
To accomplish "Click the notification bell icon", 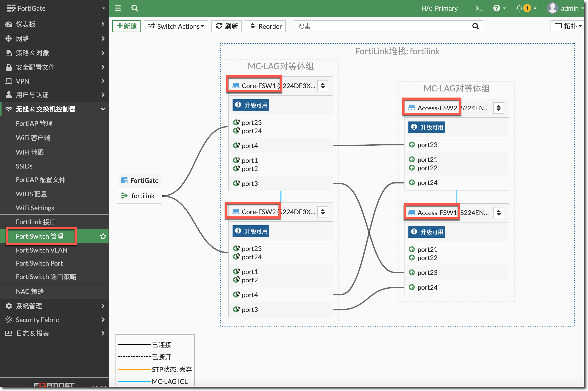I will (519, 8).
